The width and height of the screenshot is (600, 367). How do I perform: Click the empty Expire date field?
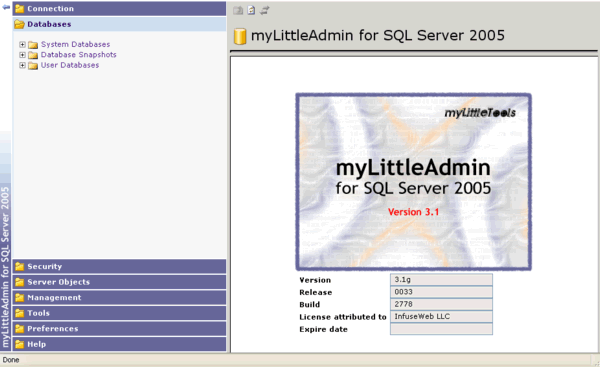(x=441, y=329)
